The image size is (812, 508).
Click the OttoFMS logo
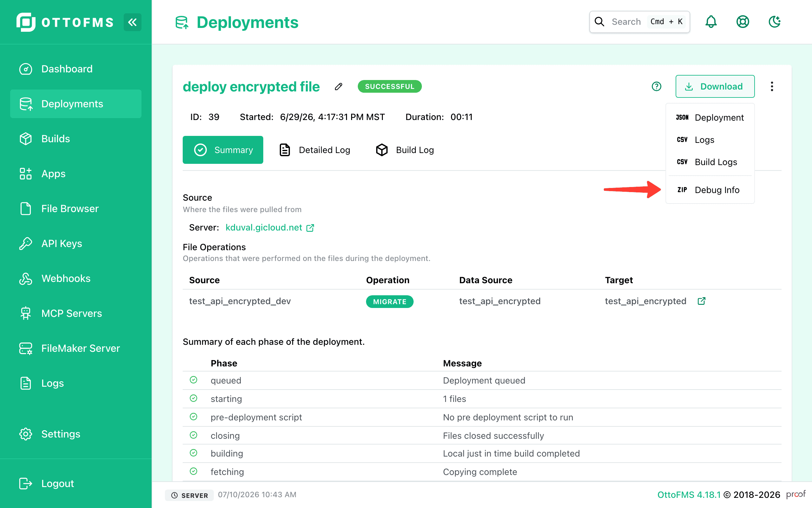(x=65, y=22)
